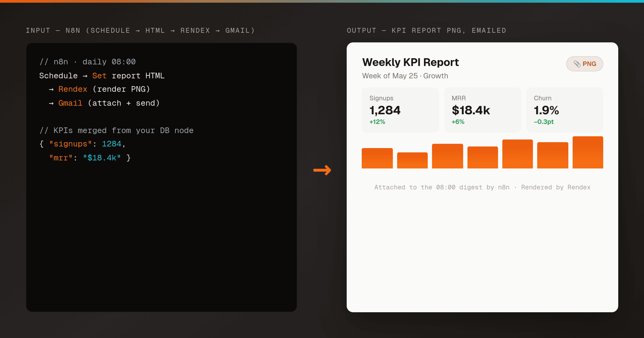Viewport: 644px width, 338px height.
Task: Click the +6% MRR change
Action: [458, 122]
